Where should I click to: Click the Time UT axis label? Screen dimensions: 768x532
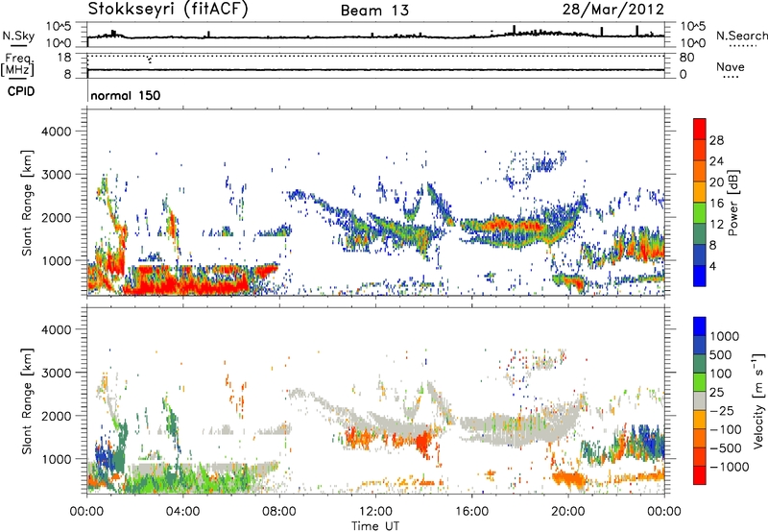tap(375, 526)
